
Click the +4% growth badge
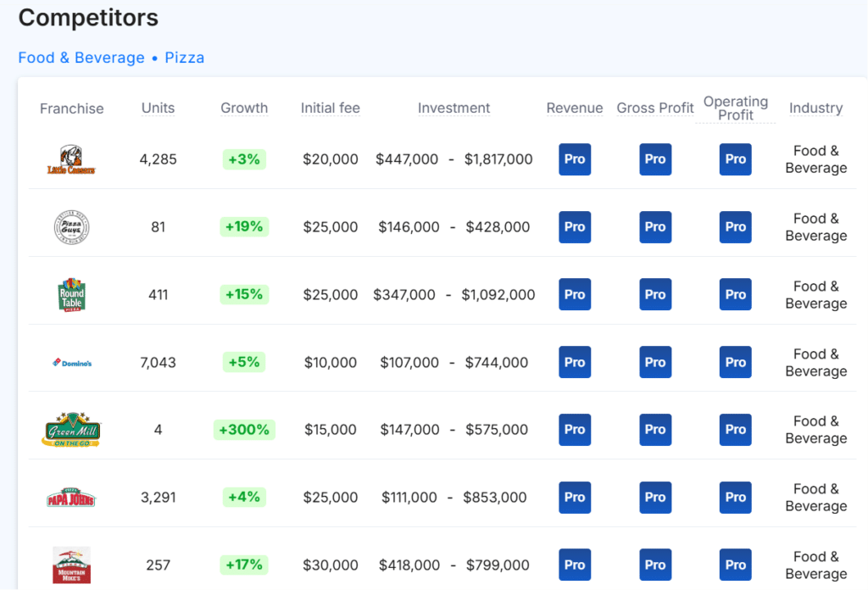pos(244,497)
